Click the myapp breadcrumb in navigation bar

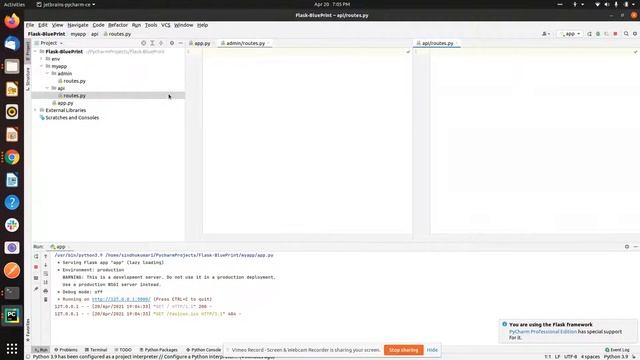tap(78, 34)
